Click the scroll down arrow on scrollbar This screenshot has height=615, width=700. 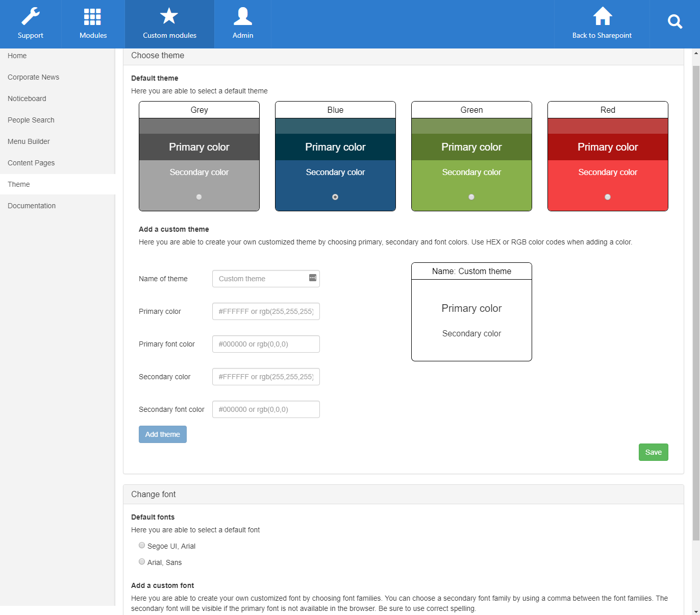[696, 611]
